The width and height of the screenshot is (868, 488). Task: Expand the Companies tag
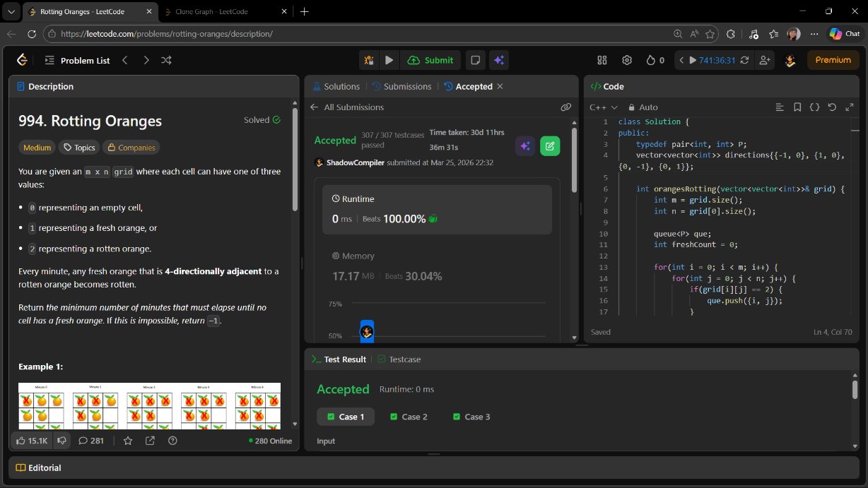(131, 148)
